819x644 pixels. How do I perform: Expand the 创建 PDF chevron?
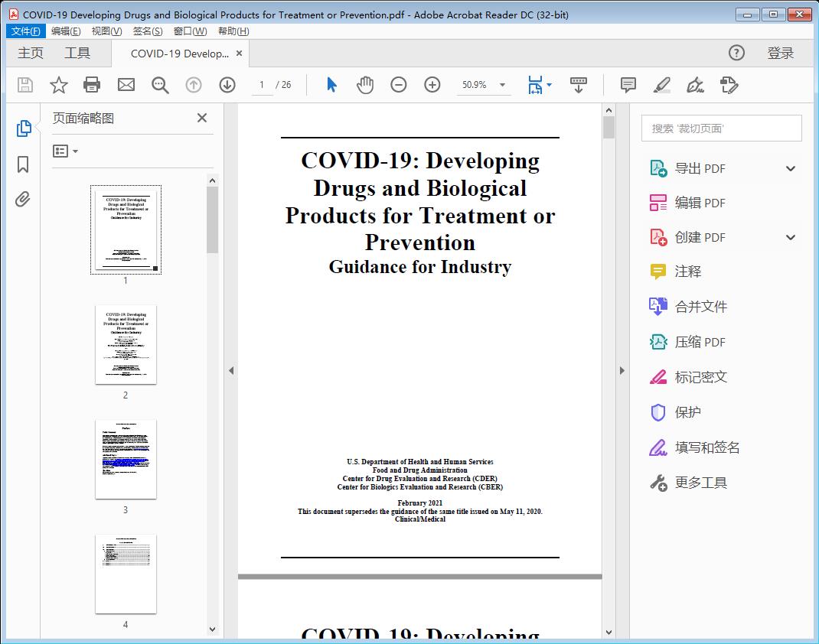pyautogui.click(x=790, y=237)
